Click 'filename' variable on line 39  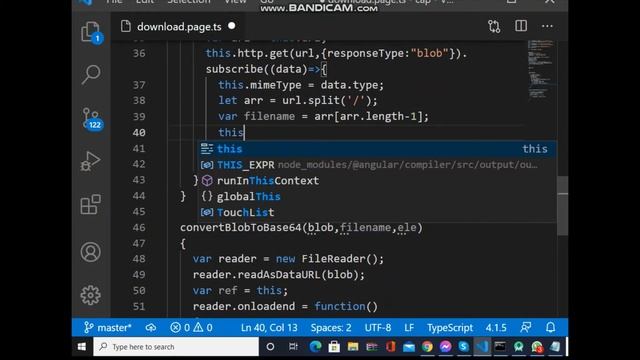269,116
